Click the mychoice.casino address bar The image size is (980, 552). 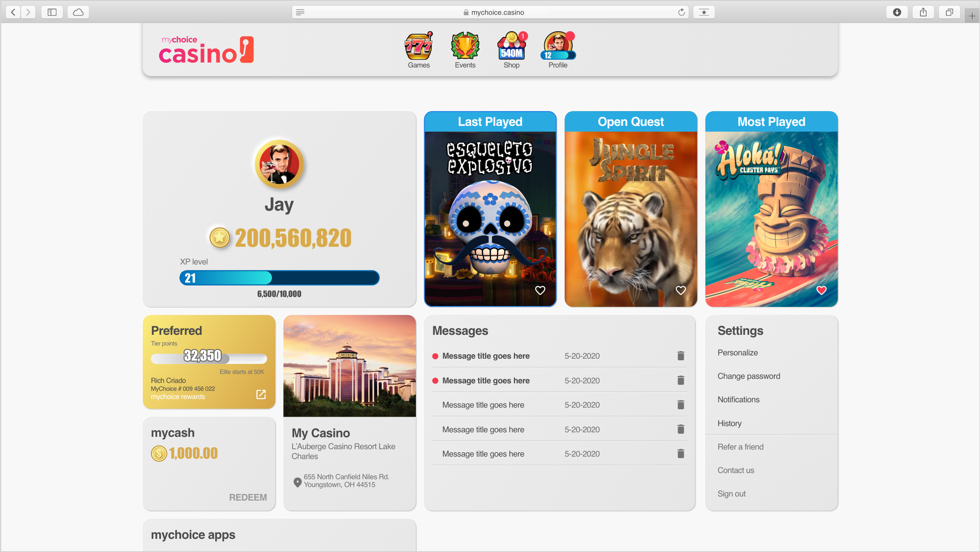(490, 12)
